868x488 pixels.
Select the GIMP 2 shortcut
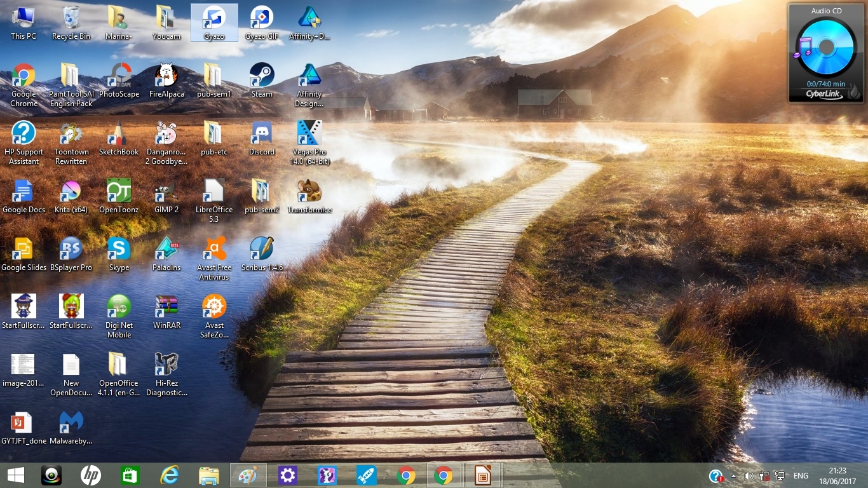(x=166, y=196)
